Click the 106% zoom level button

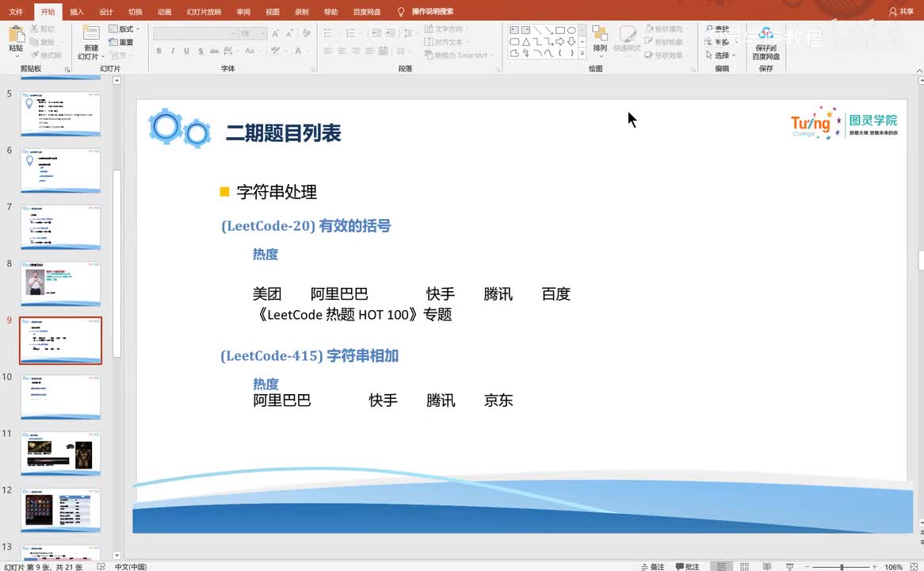click(x=893, y=566)
